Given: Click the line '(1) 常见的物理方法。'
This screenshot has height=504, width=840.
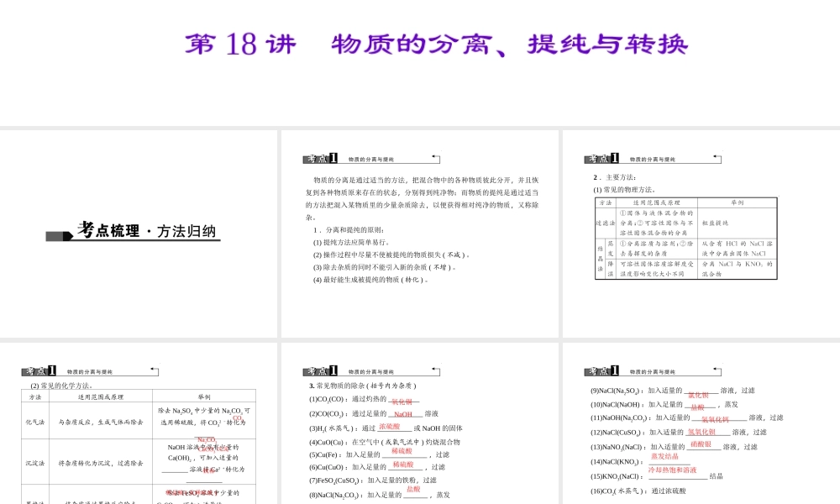Looking at the screenshot, I should (x=624, y=190).
